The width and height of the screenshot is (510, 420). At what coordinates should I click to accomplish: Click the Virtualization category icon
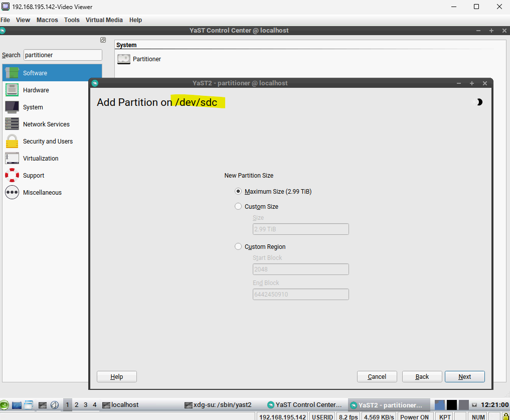12,158
